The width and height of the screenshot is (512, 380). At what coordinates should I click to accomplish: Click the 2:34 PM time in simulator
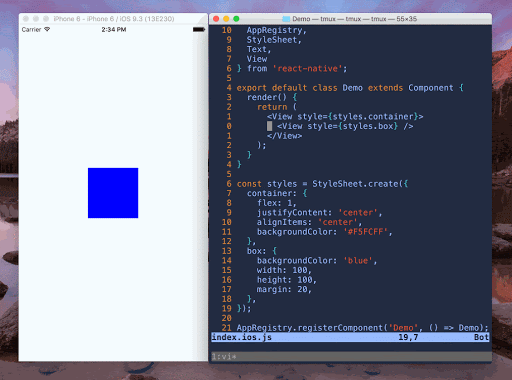coord(114,30)
